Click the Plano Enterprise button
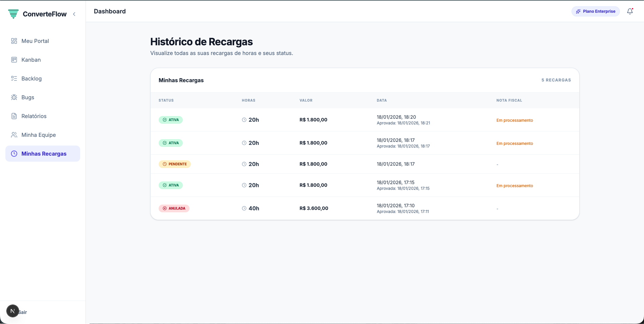Screen dimensions: 644x324 pyautogui.click(x=595, y=11)
